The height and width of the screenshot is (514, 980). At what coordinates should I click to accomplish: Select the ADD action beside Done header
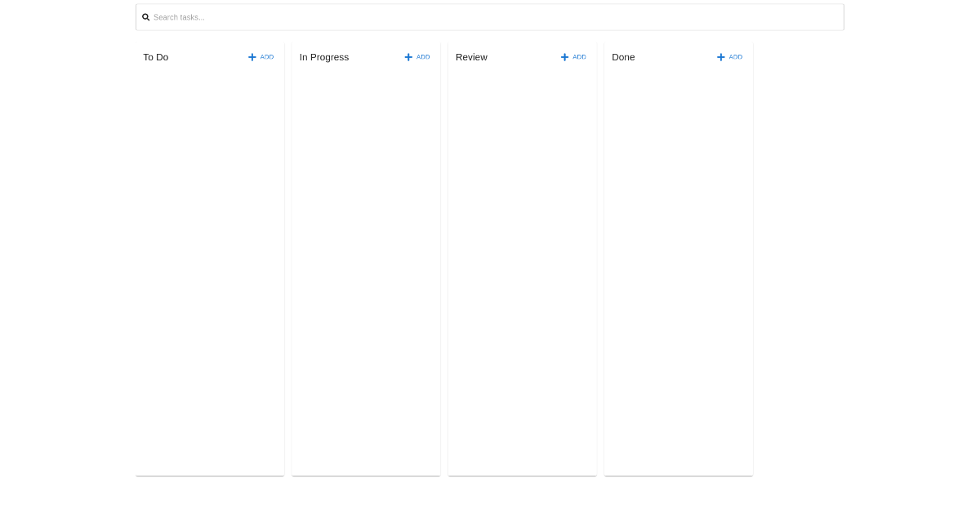[x=735, y=57]
